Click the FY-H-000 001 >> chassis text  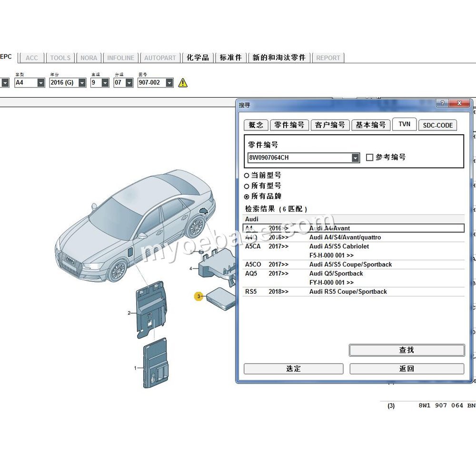click(331, 283)
